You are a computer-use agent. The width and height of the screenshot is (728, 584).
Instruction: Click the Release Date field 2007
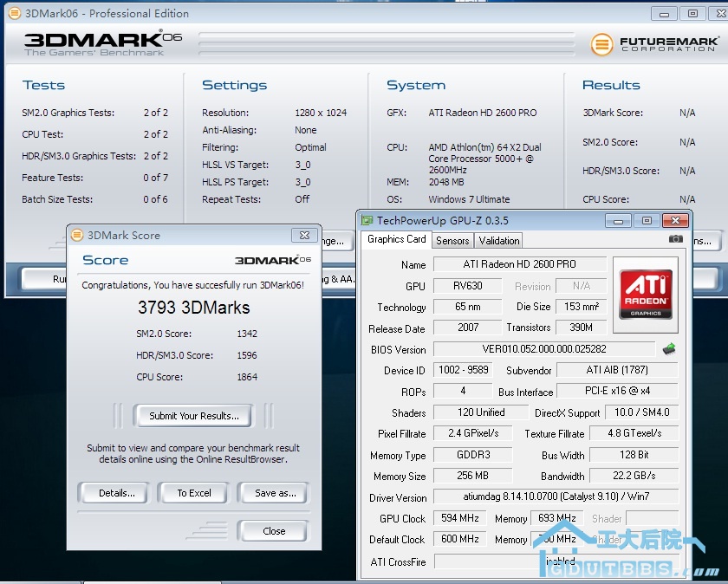467,328
